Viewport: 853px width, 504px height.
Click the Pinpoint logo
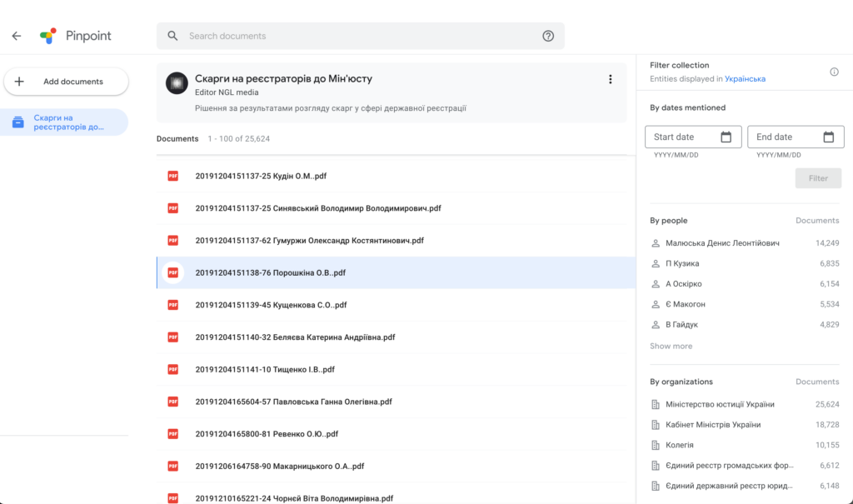[x=48, y=36]
